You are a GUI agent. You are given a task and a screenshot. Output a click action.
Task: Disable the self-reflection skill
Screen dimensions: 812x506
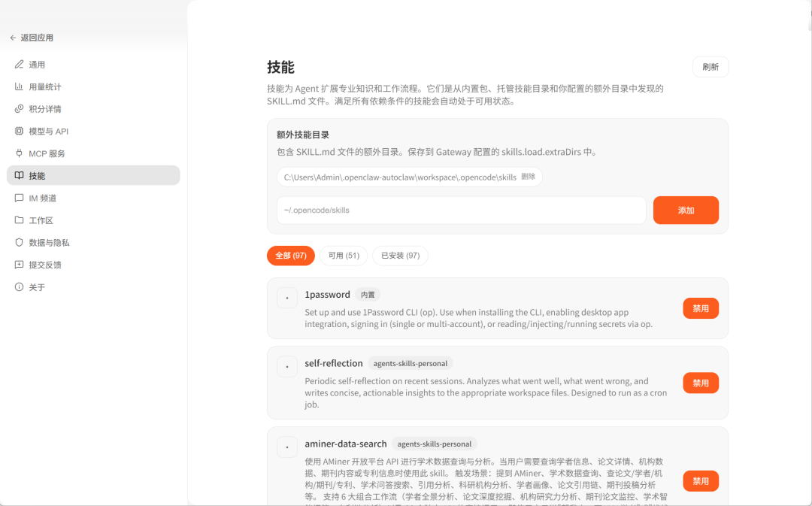(x=700, y=383)
